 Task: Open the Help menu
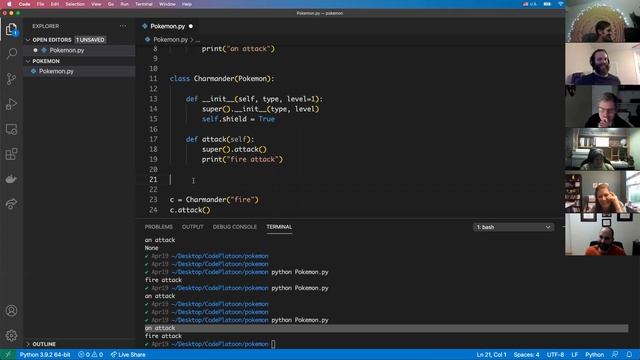pyautogui.click(x=187, y=4)
